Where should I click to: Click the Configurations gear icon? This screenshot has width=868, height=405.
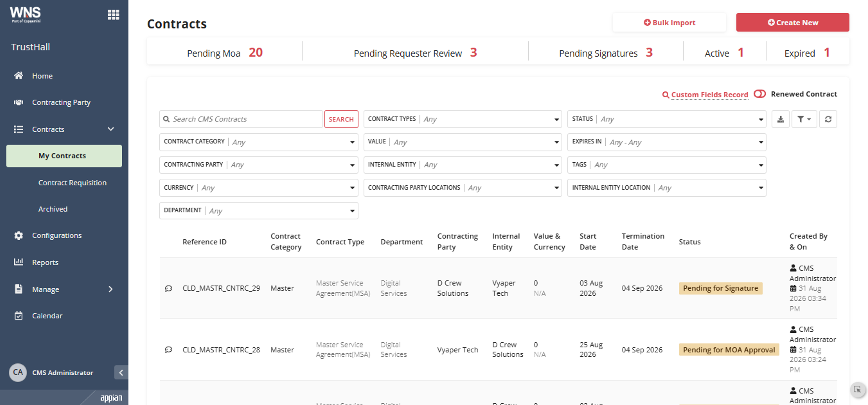(18, 235)
